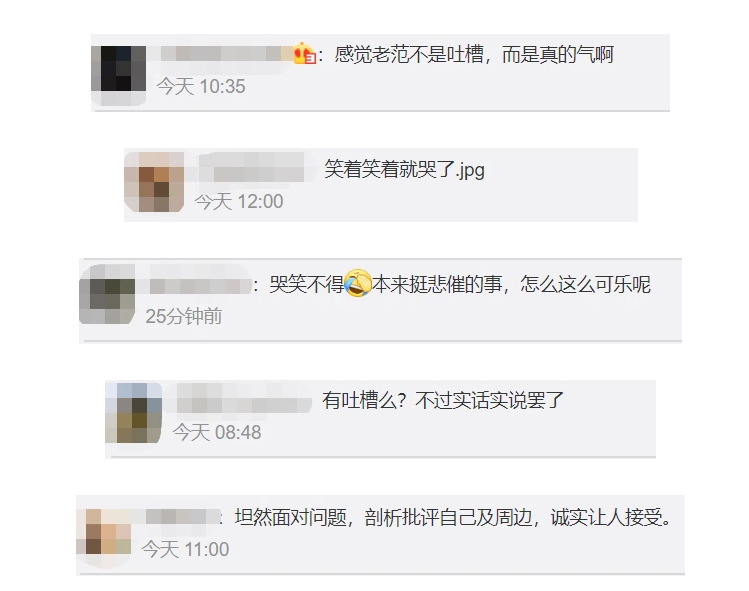Viewport: 749px width, 591px height.
Task: Click blurred username beside the crown badge
Action: [x=226, y=54]
